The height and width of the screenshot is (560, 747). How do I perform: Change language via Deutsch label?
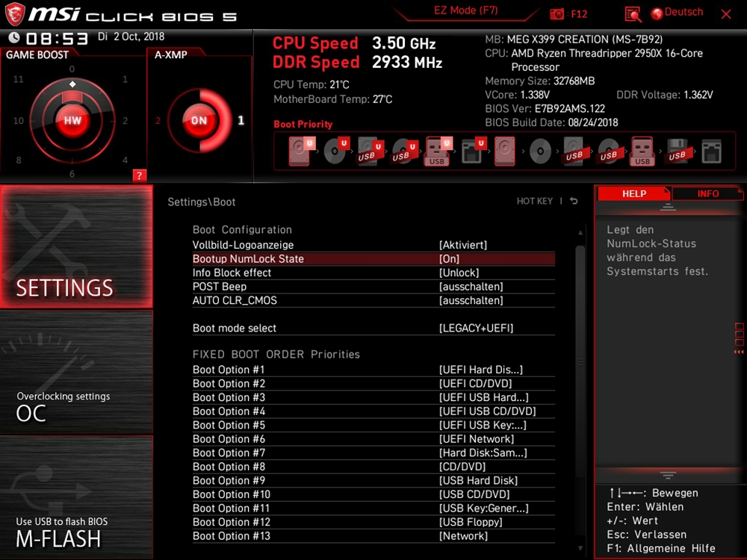684,12
